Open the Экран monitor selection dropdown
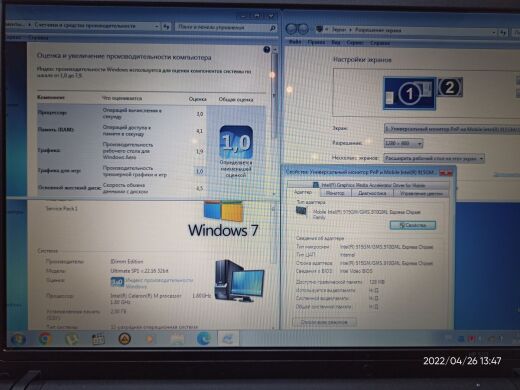The image size is (520, 390). click(452, 129)
